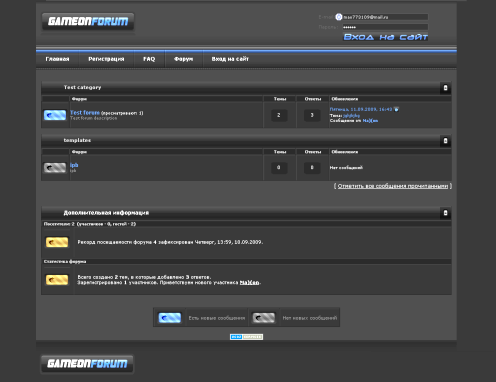Click the uCoz banner badge at page bottom
Image resolution: width=496 pixels, height=382 pixels.
tap(246, 337)
